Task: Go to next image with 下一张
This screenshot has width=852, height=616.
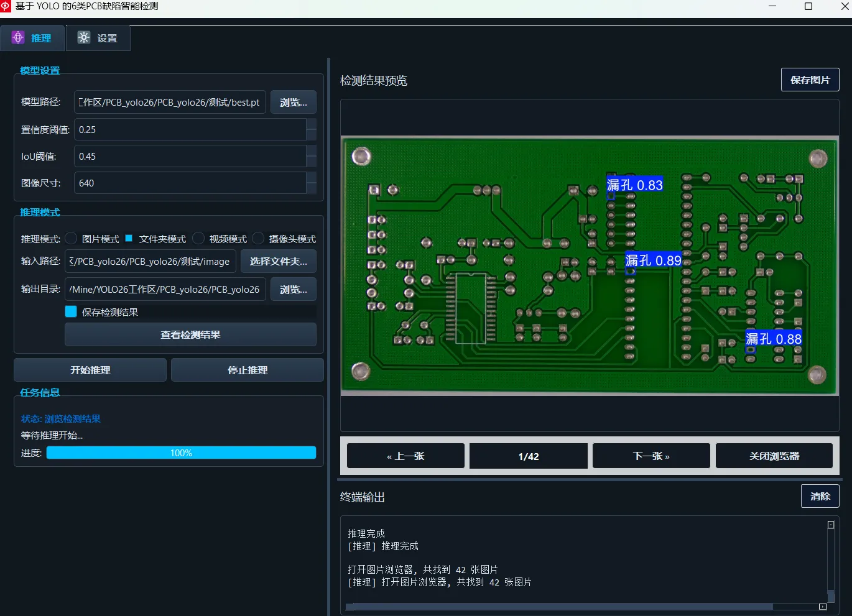Action: coord(651,456)
